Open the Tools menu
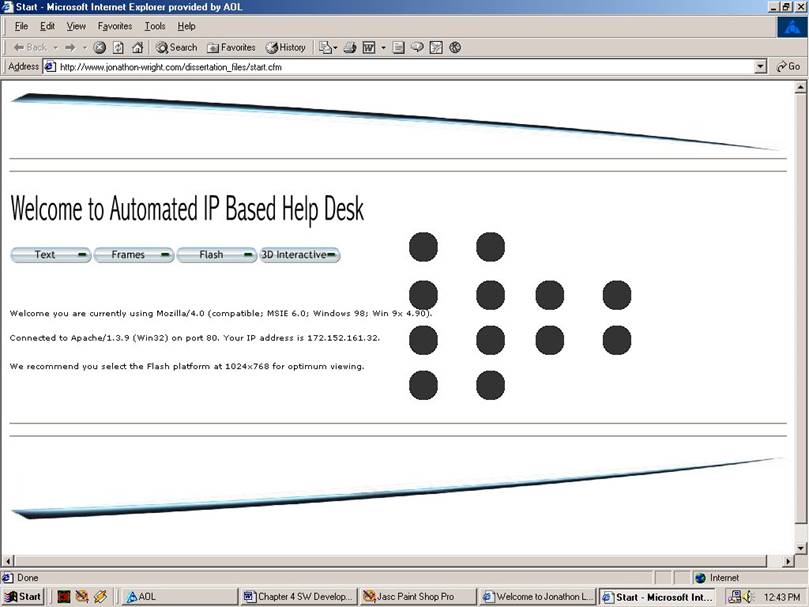This screenshot has height=607, width=809. click(x=154, y=26)
